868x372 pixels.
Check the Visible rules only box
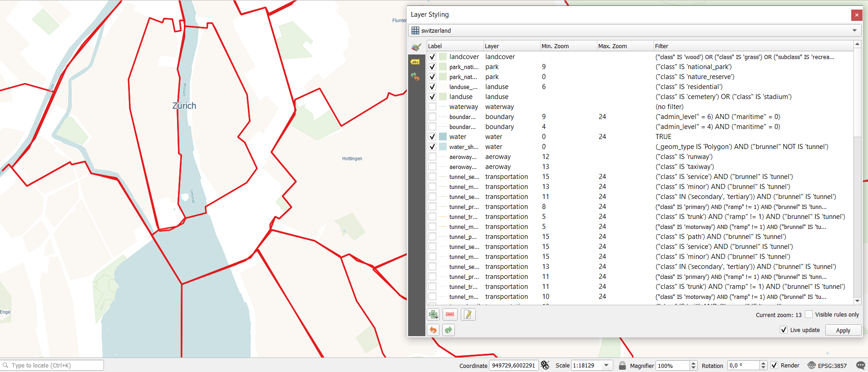tap(809, 314)
